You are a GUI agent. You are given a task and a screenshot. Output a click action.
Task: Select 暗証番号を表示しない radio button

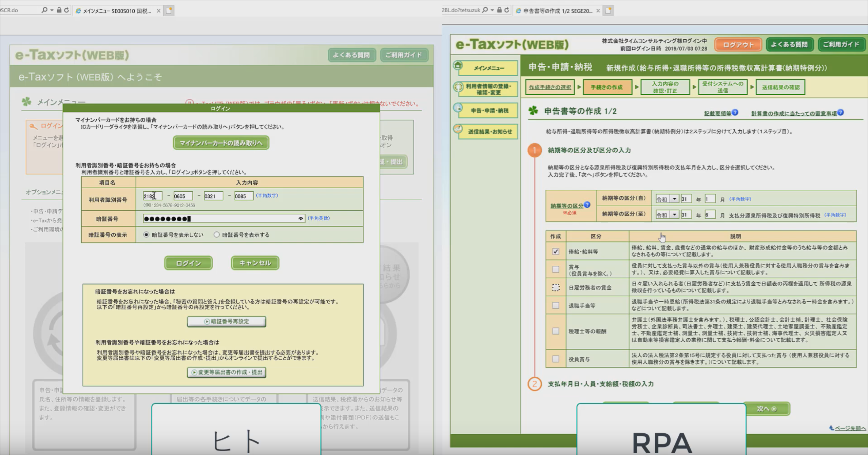coord(146,234)
